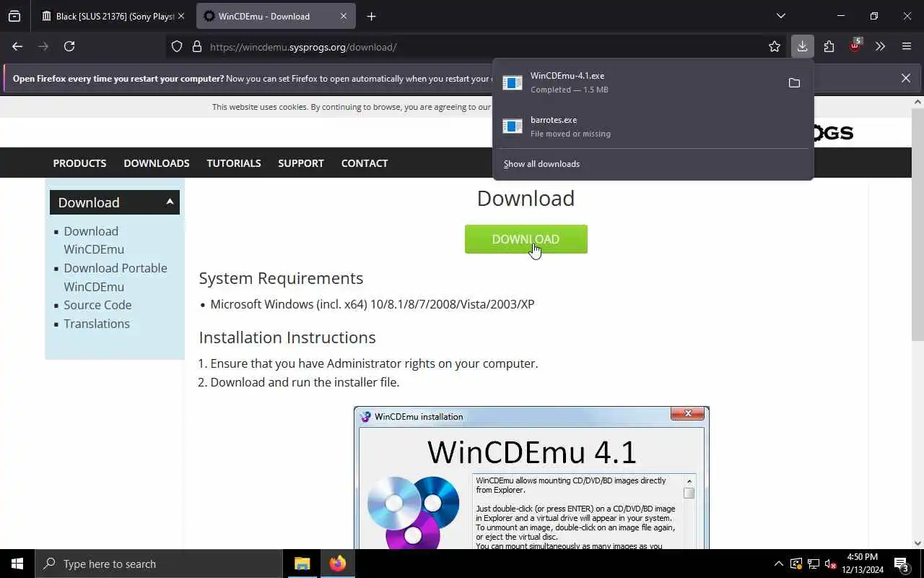Open CONTACT menu item
Screen dimensions: 924x578
coord(365,163)
